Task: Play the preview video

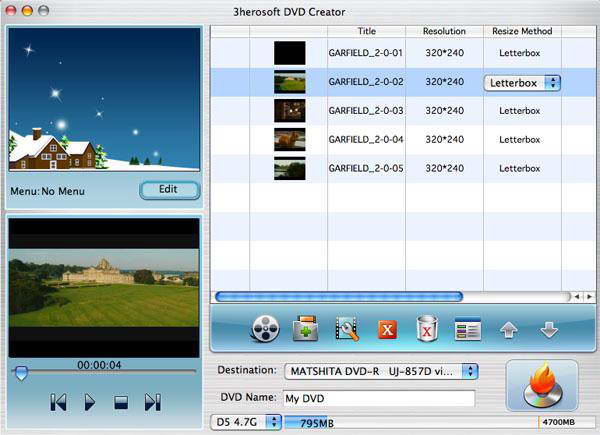Action: [90, 402]
